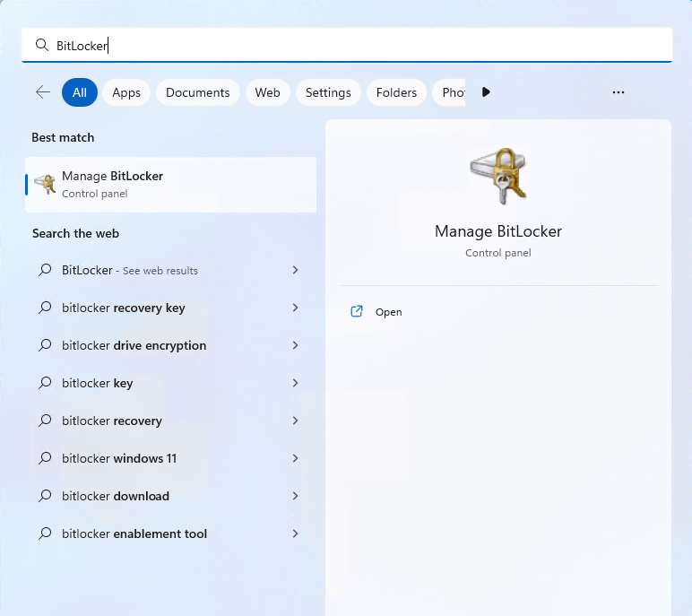
Task: Expand the bitlocker windows 11 chevron
Action: 295,458
